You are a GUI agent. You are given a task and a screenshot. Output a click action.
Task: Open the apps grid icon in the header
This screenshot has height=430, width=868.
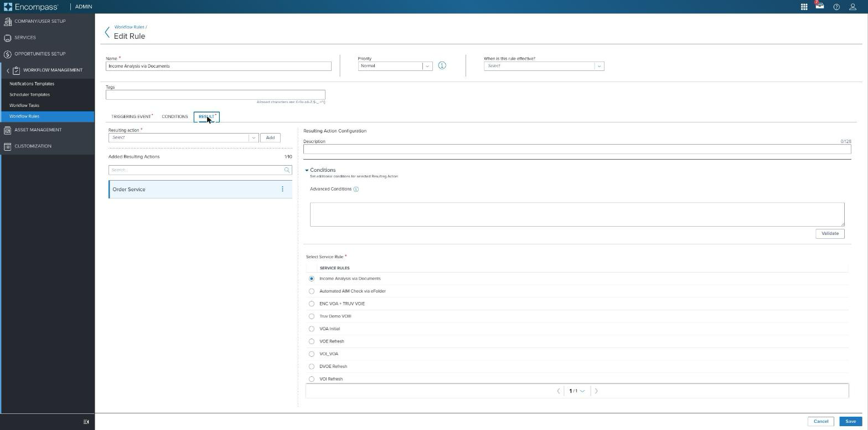click(x=804, y=7)
